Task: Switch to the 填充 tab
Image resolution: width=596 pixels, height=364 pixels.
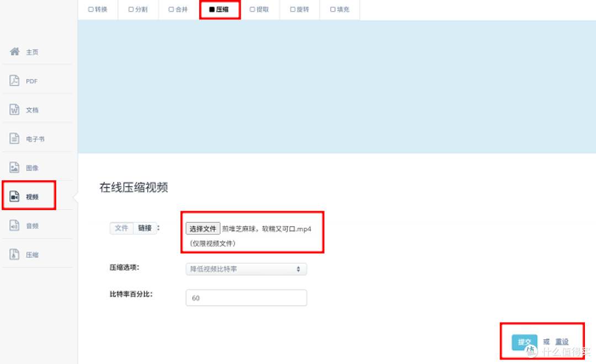Action: [340, 9]
